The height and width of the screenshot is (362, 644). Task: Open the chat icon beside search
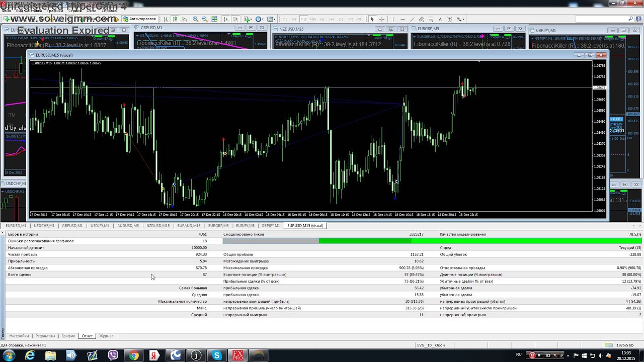click(638, 19)
